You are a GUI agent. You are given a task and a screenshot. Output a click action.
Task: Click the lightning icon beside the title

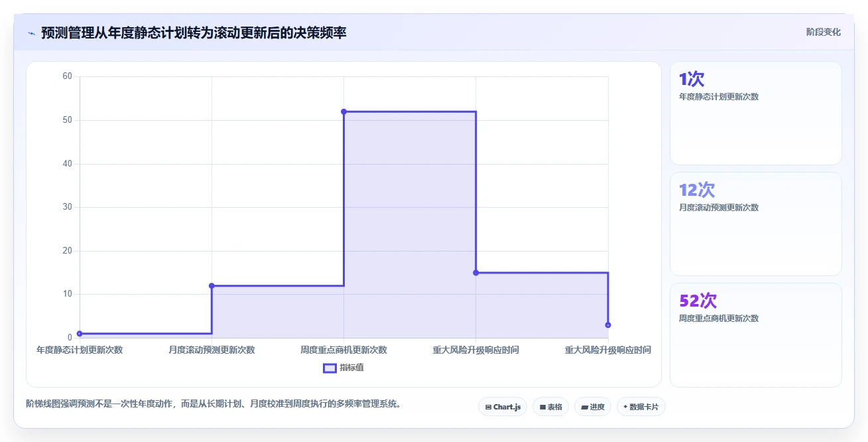pyautogui.click(x=31, y=33)
